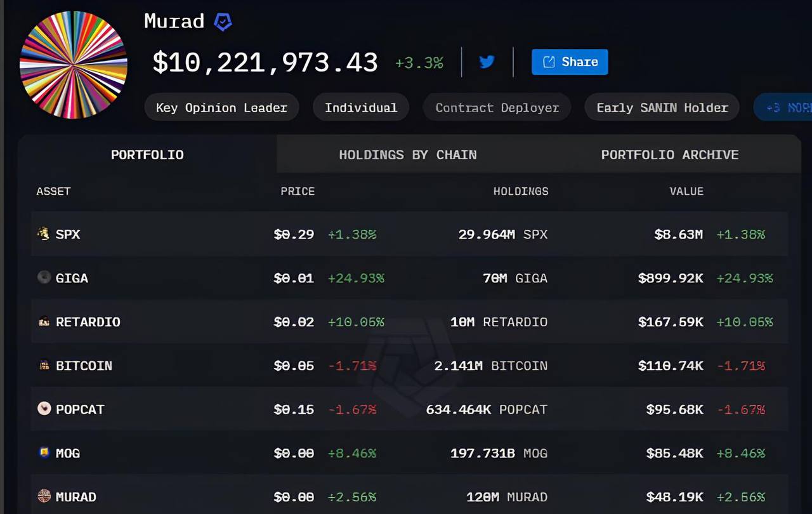Select the Early SANIN Holder tag
The width and height of the screenshot is (812, 514).
662,108
